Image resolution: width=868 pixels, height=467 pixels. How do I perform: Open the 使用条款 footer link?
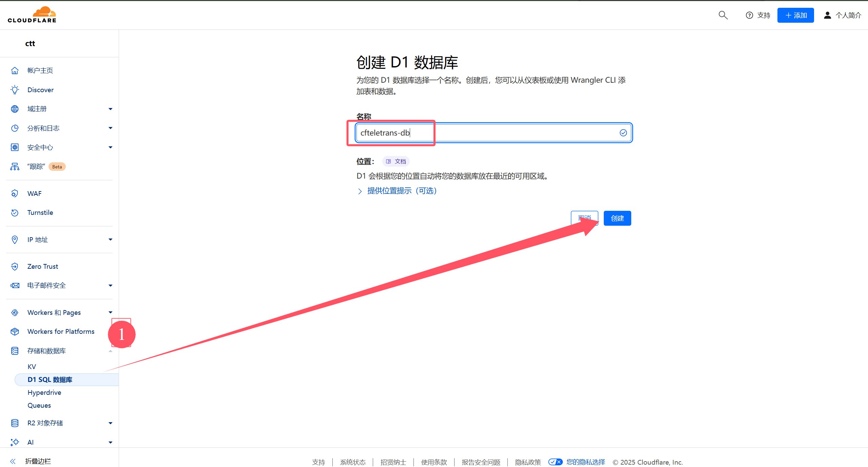click(x=434, y=462)
